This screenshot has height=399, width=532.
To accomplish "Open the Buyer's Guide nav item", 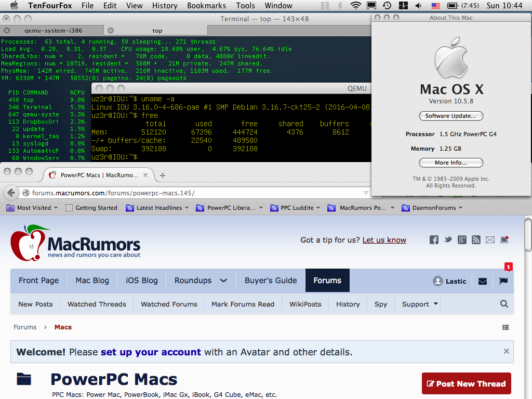I will (x=271, y=280).
